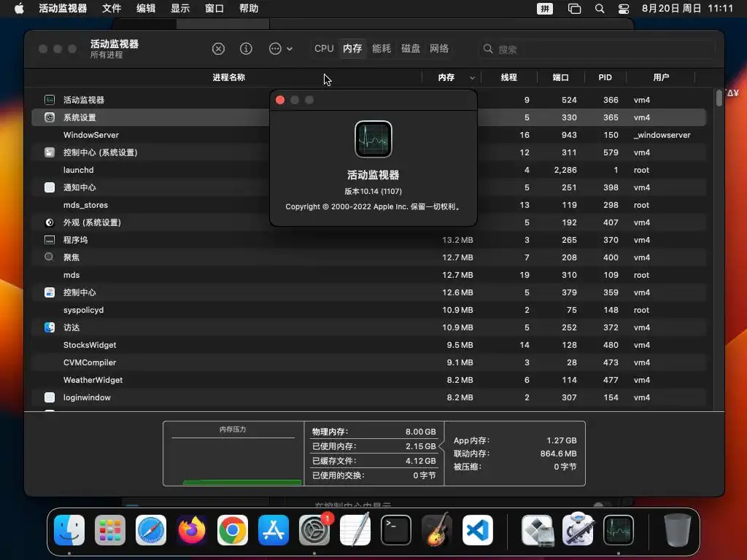The width and height of the screenshot is (747, 560).
Task: Click the 内存压力 graph
Action: coord(233,454)
